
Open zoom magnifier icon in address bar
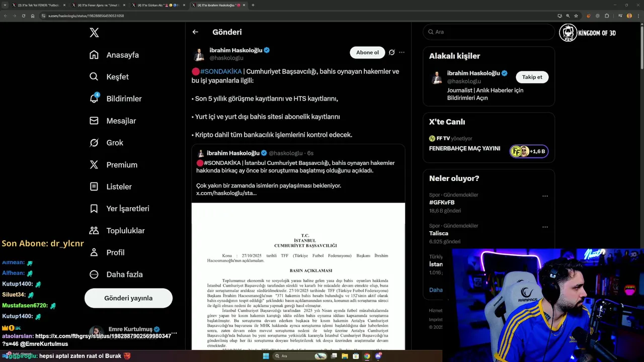coord(568,16)
